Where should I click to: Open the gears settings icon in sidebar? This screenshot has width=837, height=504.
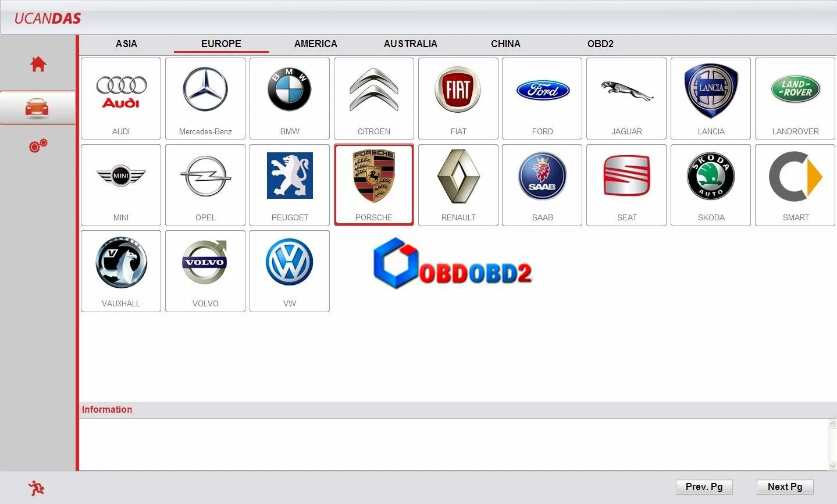38,146
